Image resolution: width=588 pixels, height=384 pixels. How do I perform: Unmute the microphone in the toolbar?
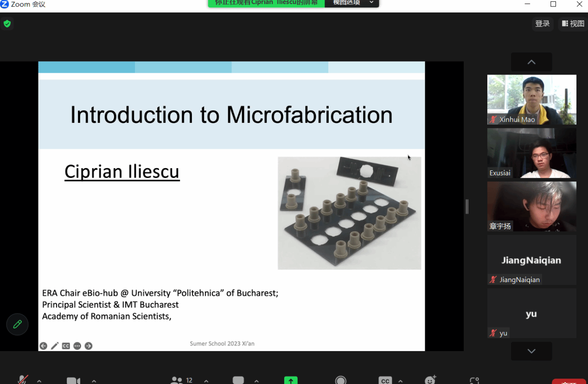click(x=22, y=380)
